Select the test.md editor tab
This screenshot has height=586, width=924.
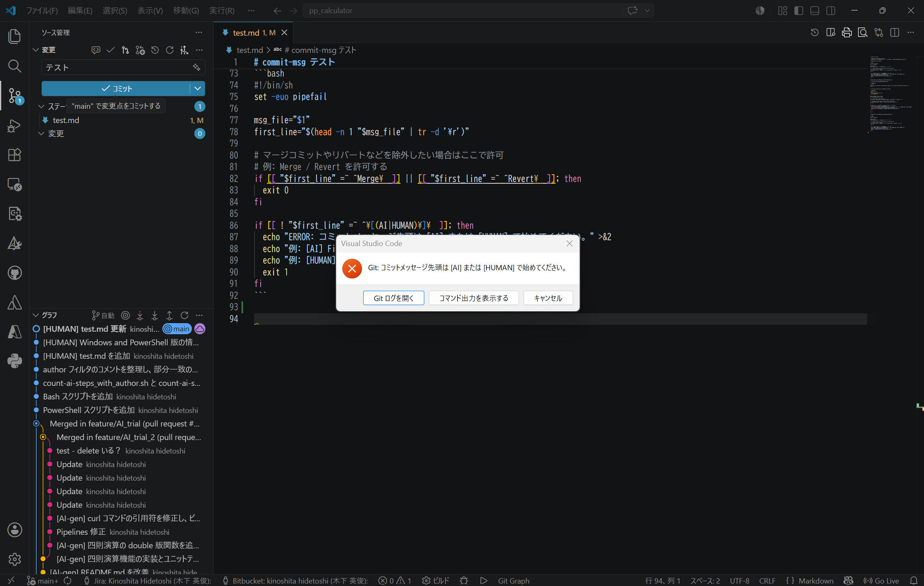tap(253, 32)
